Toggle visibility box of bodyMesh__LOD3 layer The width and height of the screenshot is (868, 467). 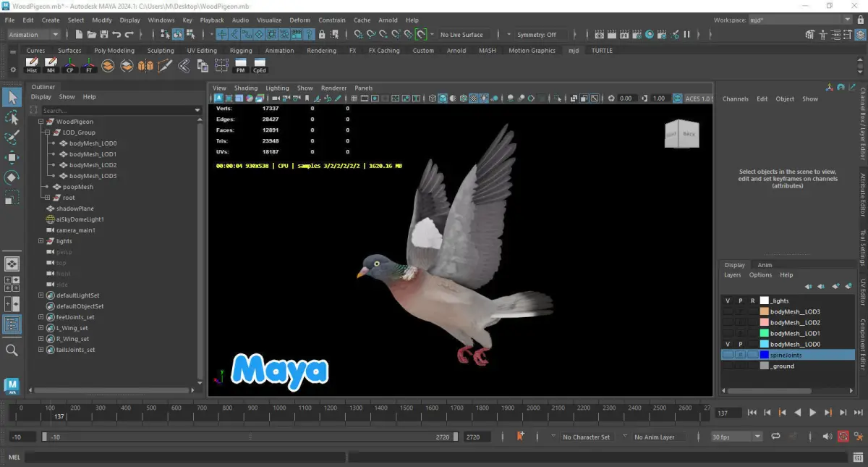727,311
